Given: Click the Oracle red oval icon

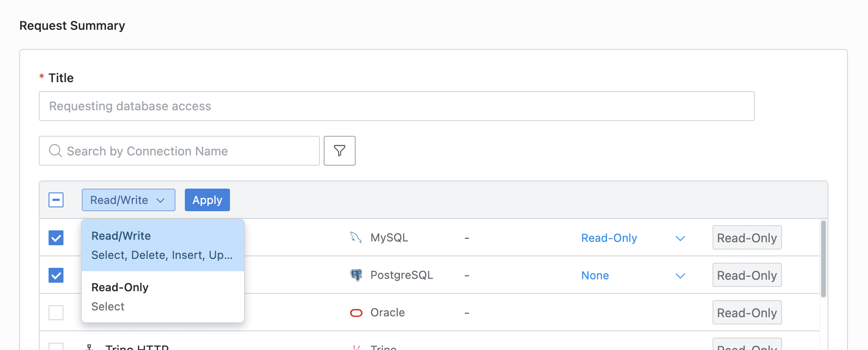Looking at the screenshot, I should [356, 313].
